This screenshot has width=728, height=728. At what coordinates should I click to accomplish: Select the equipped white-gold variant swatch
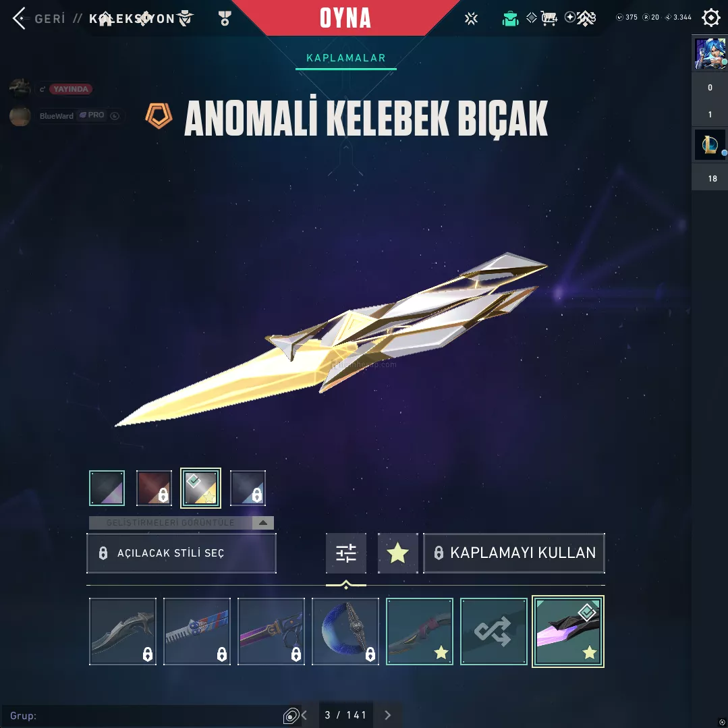pos(200,488)
